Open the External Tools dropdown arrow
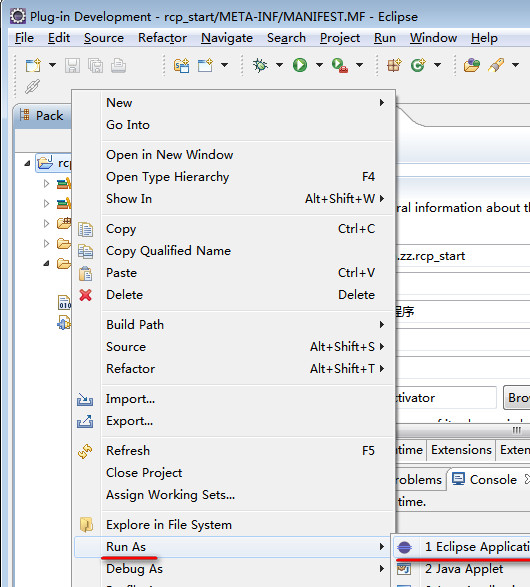Viewport: 530px width, 587px height. pos(359,65)
